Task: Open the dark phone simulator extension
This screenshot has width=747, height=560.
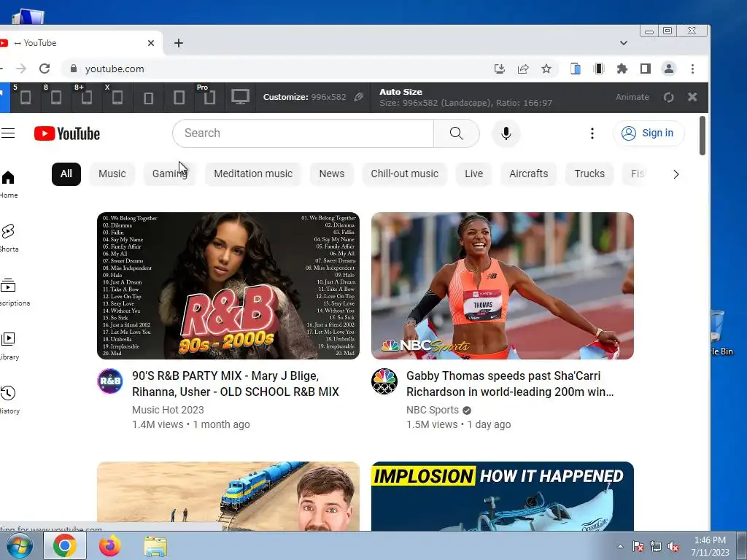Action: point(599,69)
